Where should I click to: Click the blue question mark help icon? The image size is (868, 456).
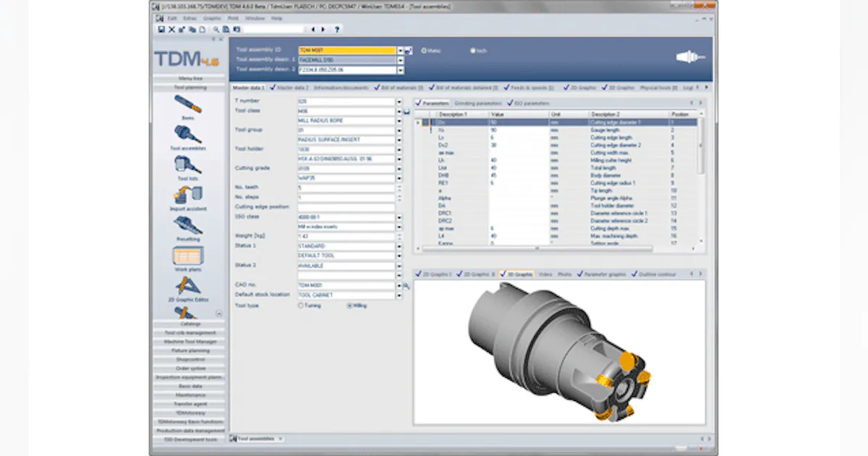click(x=337, y=30)
